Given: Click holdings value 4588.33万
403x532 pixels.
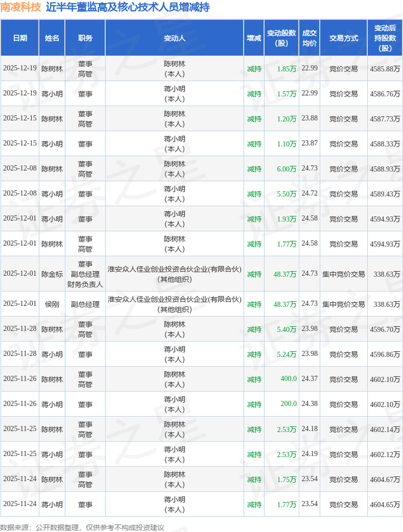Looking at the screenshot, I should [385, 144].
